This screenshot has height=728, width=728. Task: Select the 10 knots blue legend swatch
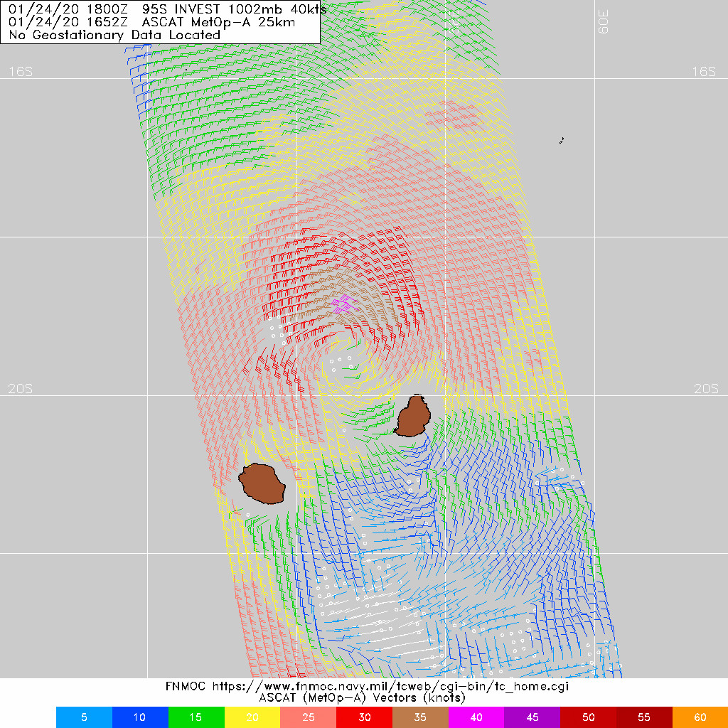click(140, 717)
